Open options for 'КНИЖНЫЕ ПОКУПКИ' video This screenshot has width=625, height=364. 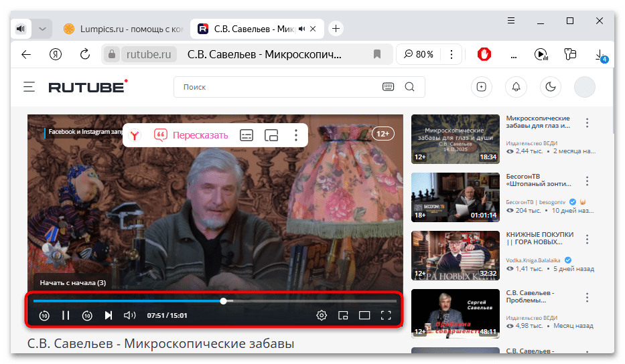(x=587, y=240)
